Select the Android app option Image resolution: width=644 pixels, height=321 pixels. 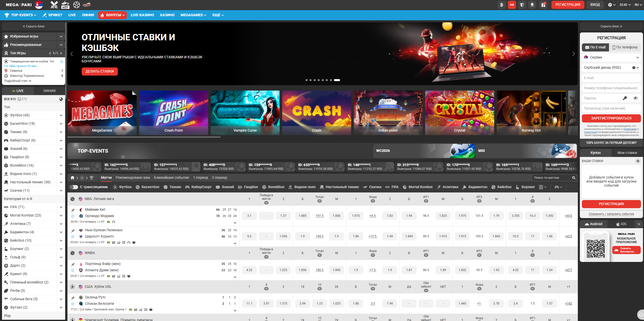tap(594, 224)
